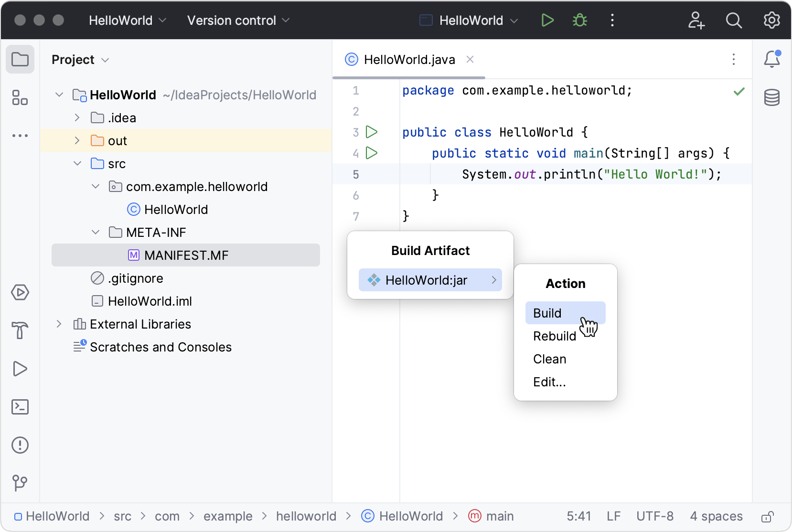Viewport: 792px width, 532px height.
Task: Select Rebuild in the Action menu
Action: 554,336
